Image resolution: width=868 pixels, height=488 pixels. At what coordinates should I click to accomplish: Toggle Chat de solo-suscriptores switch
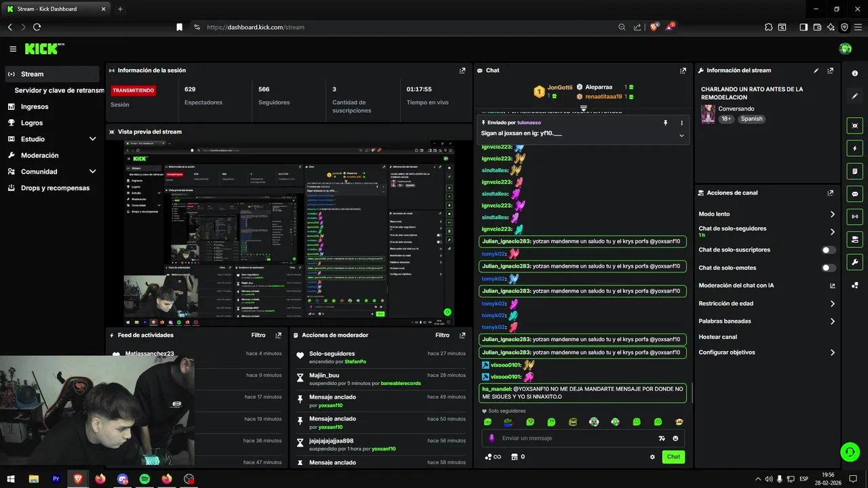coord(828,250)
